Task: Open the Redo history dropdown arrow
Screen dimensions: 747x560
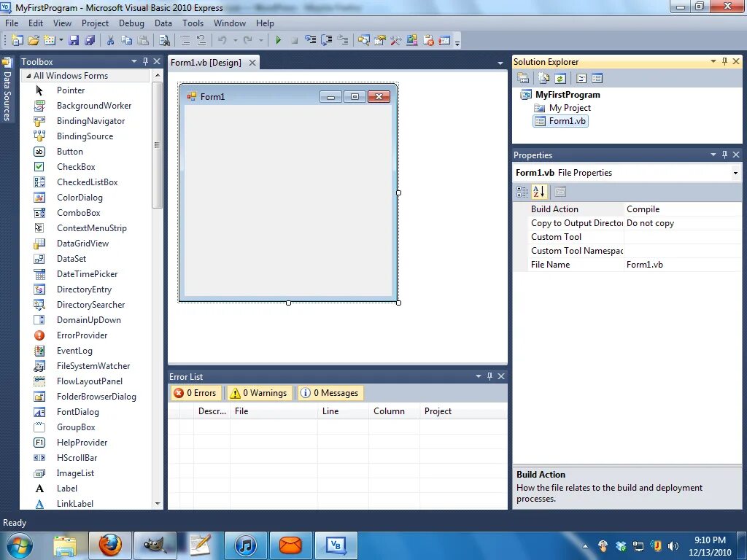Action: [x=261, y=41]
